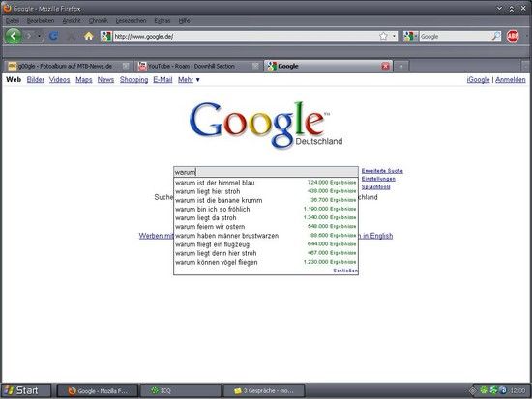Image resolution: width=532 pixels, height=399 pixels.
Task: Open the iGoogle link
Action: 478,79
